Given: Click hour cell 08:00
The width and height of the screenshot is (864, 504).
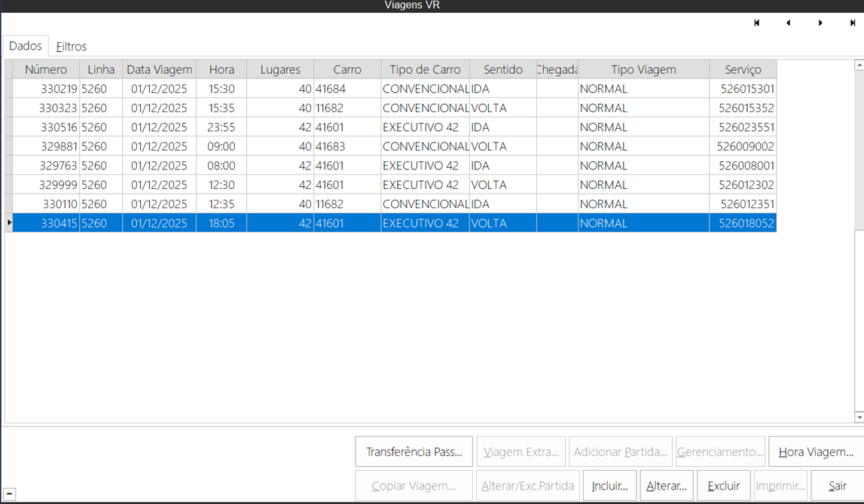Looking at the screenshot, I should (221, 165).
